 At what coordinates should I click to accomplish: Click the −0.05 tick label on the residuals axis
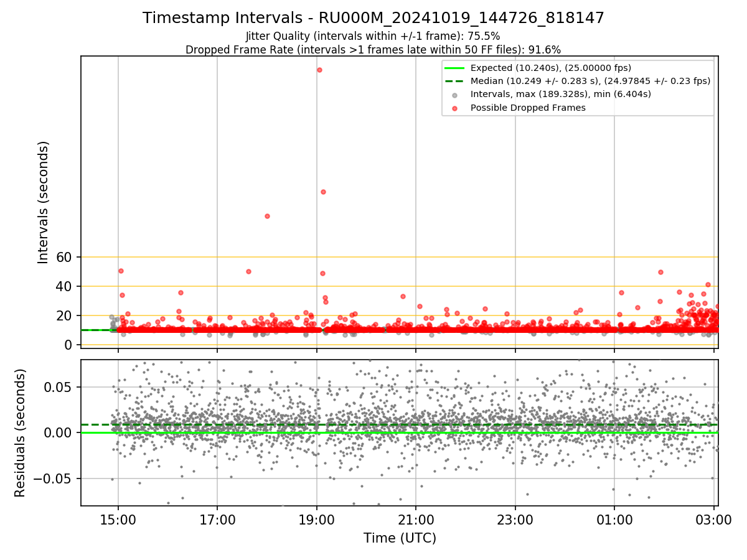coord(53,478)
